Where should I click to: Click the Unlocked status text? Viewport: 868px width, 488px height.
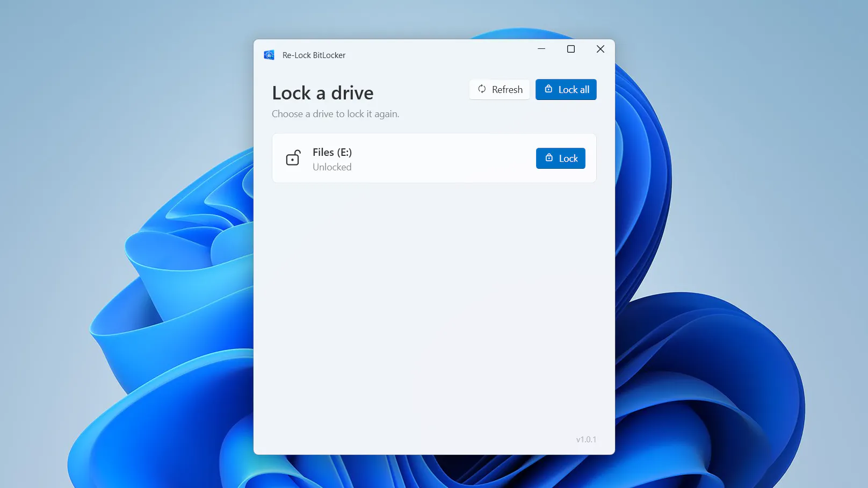[x=332, y=167]
